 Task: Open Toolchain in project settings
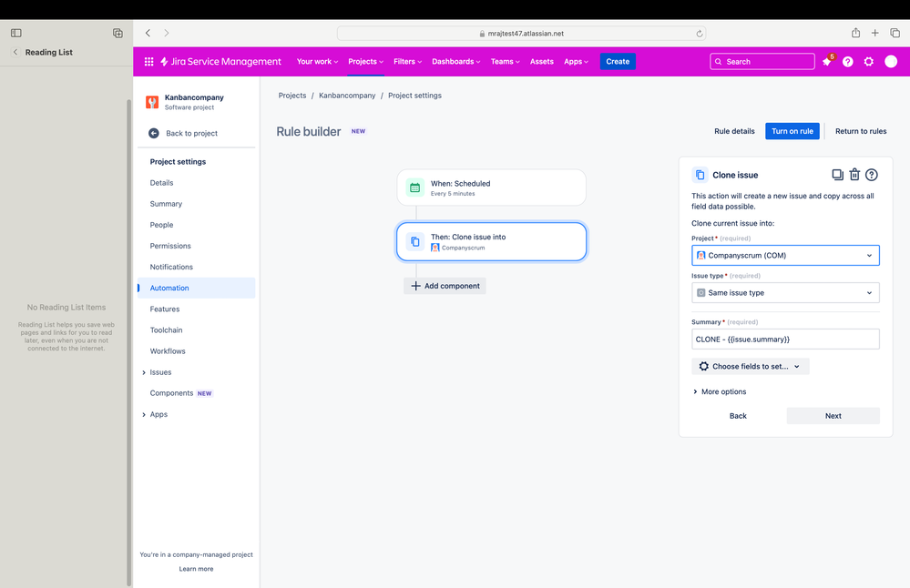(196, 329)
